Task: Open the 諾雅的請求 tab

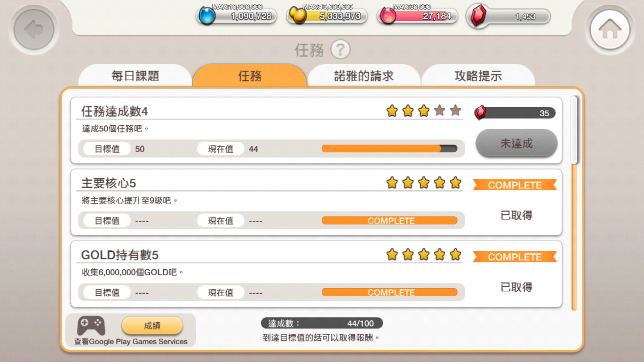Action: coord(364,76)
